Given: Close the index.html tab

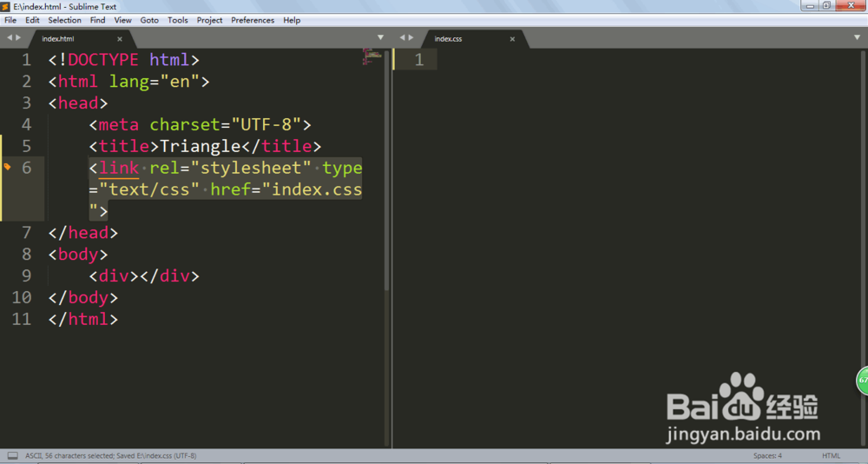Looking at the screenshot, I should click(x=120, y=39).
